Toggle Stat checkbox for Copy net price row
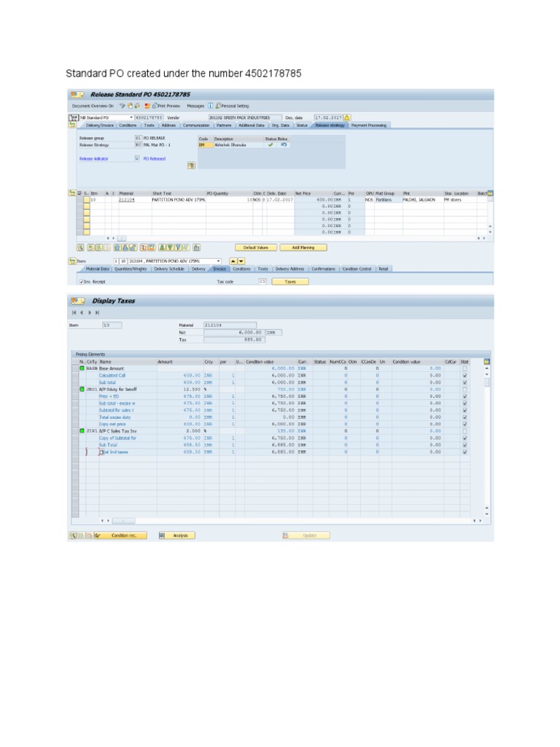 tap(464, 424)
